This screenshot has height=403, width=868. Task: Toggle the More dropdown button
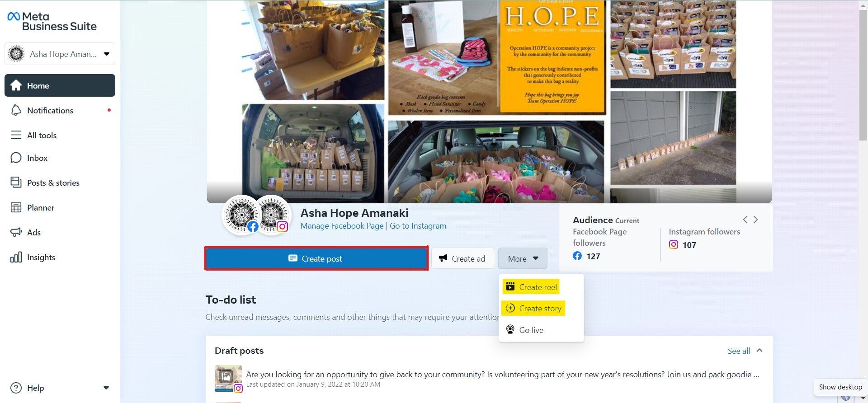(x=523, y=258)
